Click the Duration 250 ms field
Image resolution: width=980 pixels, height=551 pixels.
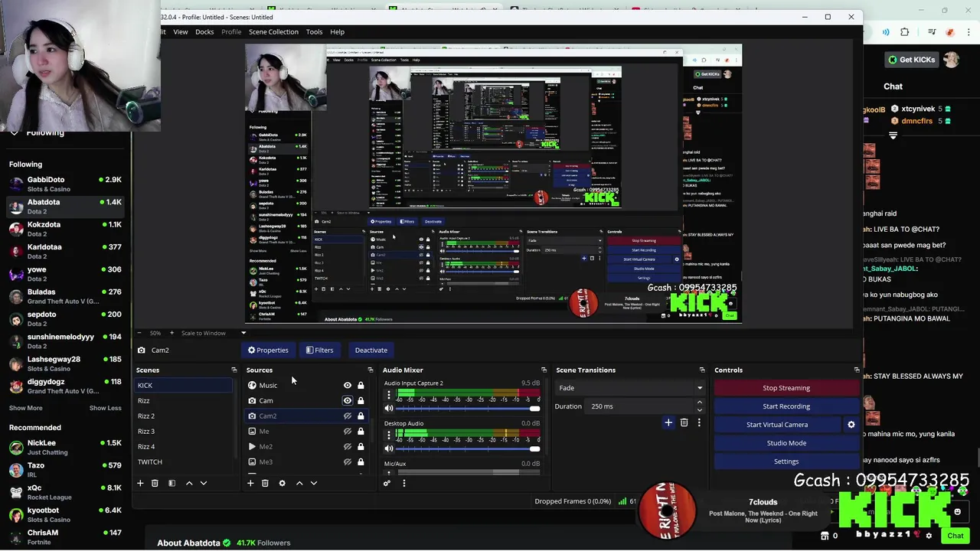[x=645, y=406]
